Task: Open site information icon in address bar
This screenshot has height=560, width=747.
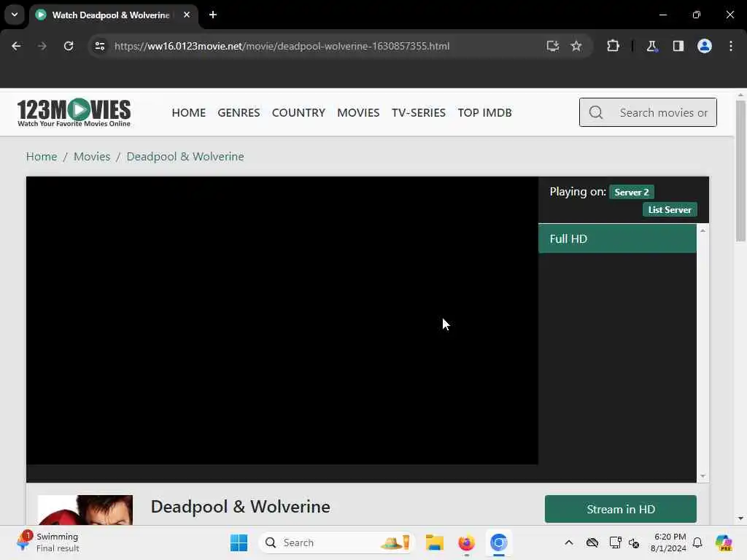Action: click(x=99, y=46)
